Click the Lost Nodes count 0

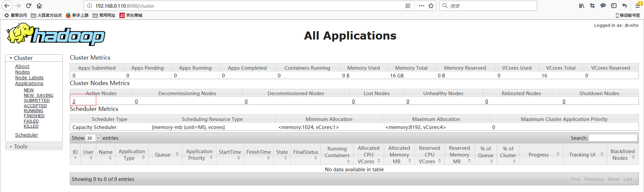(354, 102)
